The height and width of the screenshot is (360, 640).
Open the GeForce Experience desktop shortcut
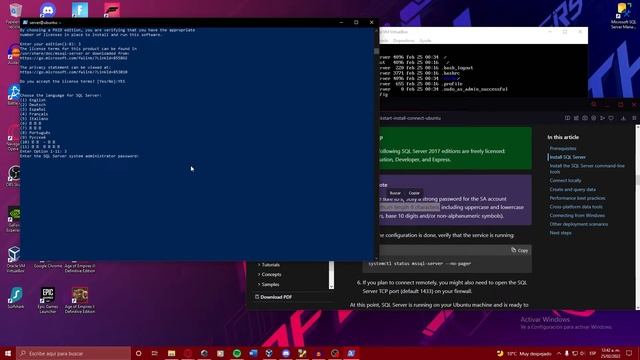pos(13,219)
